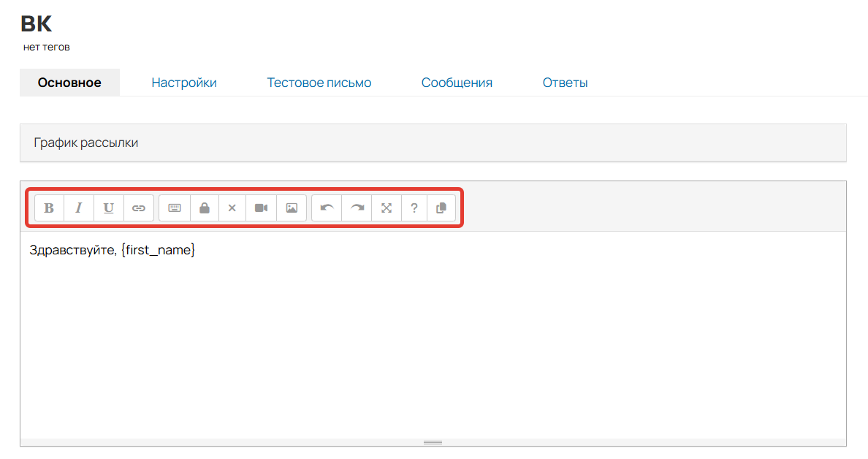Switch to the Основное tab
This screenshot has height=459, width=868.
(69, 83)
